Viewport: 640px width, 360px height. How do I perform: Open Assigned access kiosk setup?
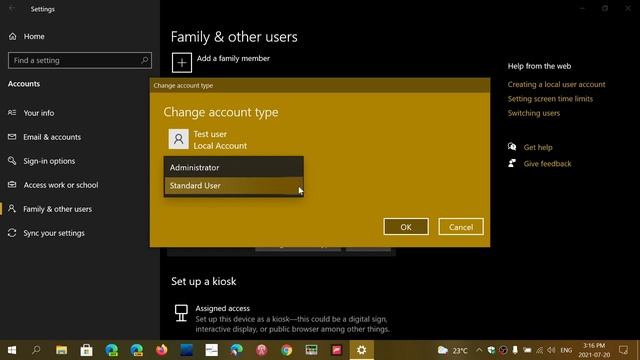[222, 309]
